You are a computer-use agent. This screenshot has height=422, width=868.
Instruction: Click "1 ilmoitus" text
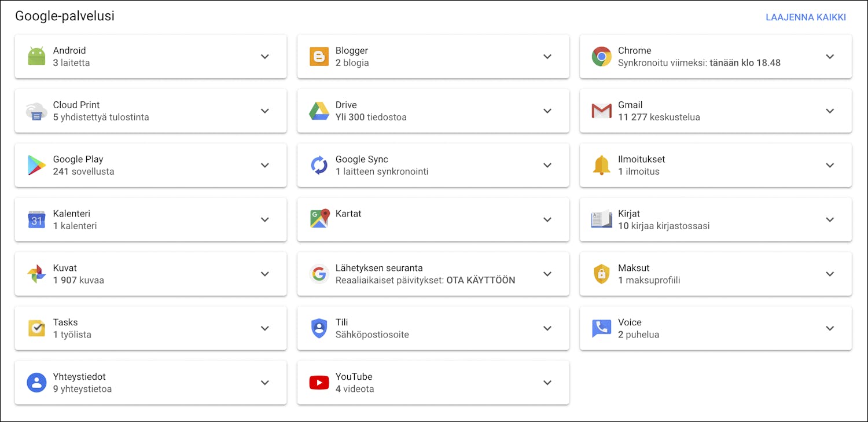(638, 171)
